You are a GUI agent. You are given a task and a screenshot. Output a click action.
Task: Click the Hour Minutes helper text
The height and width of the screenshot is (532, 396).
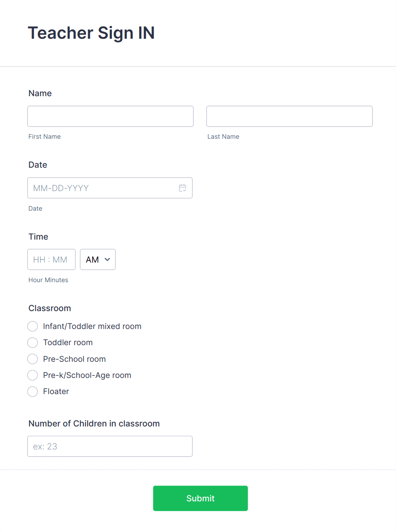click(x=48, y=280)
